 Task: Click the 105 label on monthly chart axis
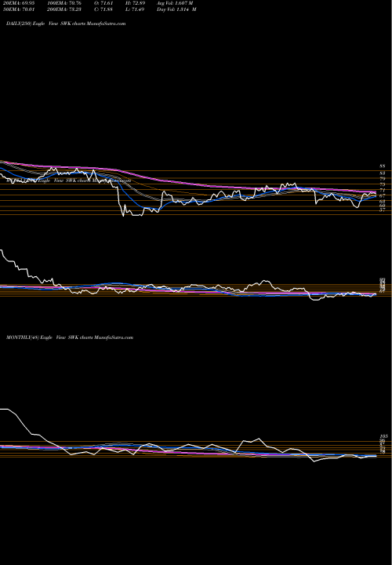383,436
